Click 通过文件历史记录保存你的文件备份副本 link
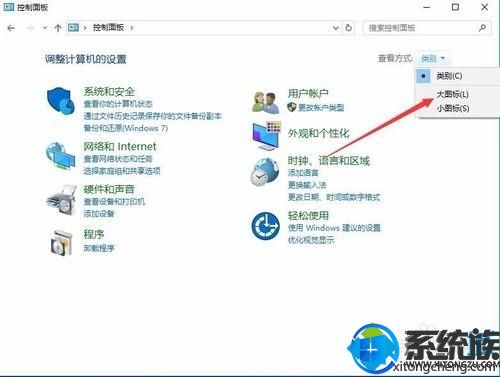500x377 pixels. coord(153,116)
